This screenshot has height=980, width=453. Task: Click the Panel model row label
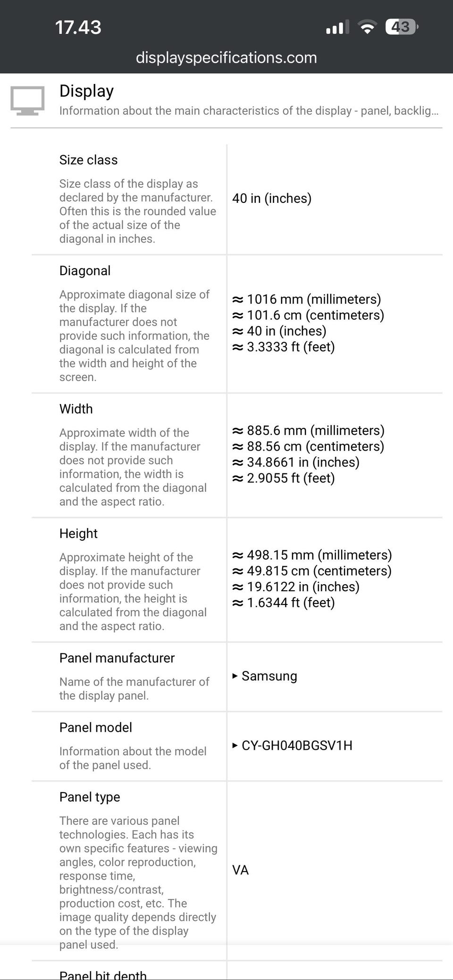point(95,728)
